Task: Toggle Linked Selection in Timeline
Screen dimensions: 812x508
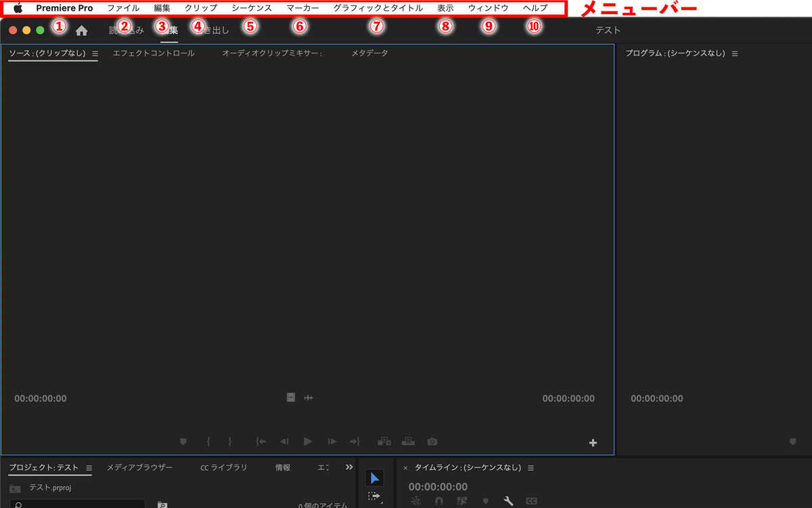Action: tap(462, 501)
